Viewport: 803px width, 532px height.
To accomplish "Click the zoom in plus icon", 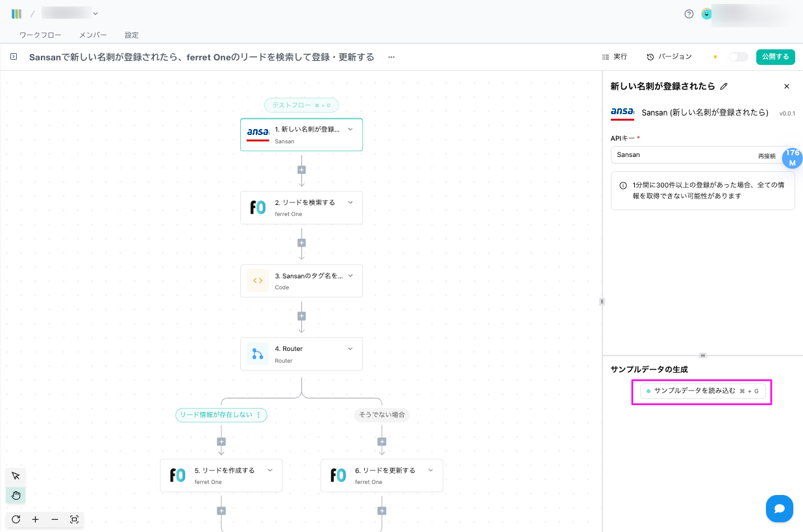I will coord(35,520).
